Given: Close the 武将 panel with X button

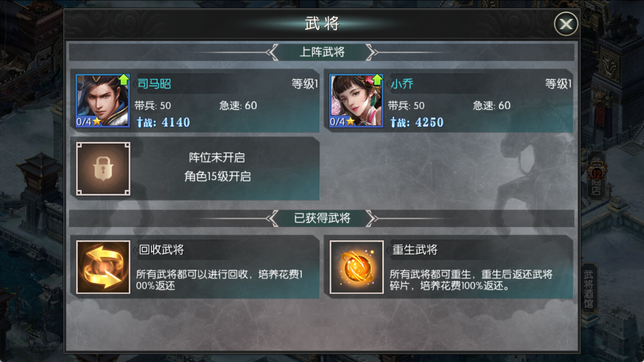Looking at the screenshot, I should tap(566, 24).
